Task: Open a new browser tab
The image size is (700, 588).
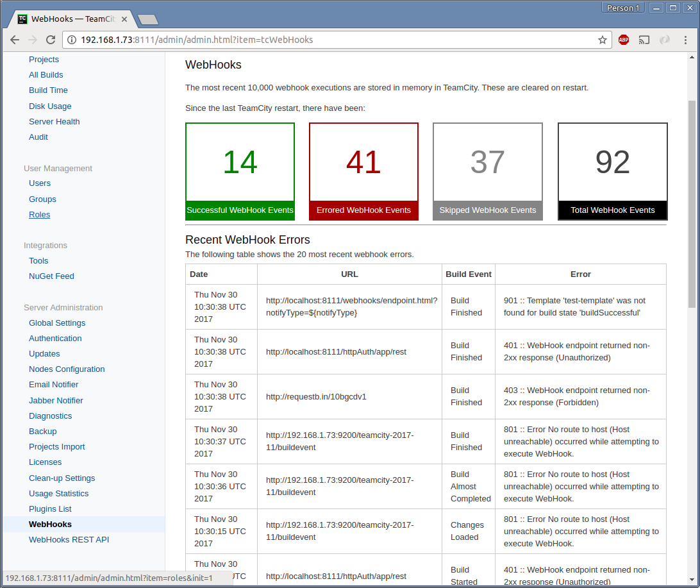Action: [x=148, y=19]
